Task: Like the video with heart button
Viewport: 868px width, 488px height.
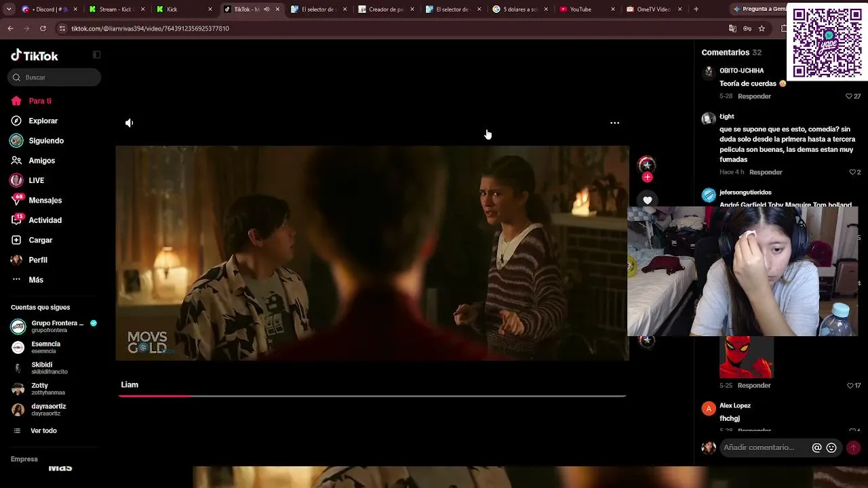Action: pos(648,200)
